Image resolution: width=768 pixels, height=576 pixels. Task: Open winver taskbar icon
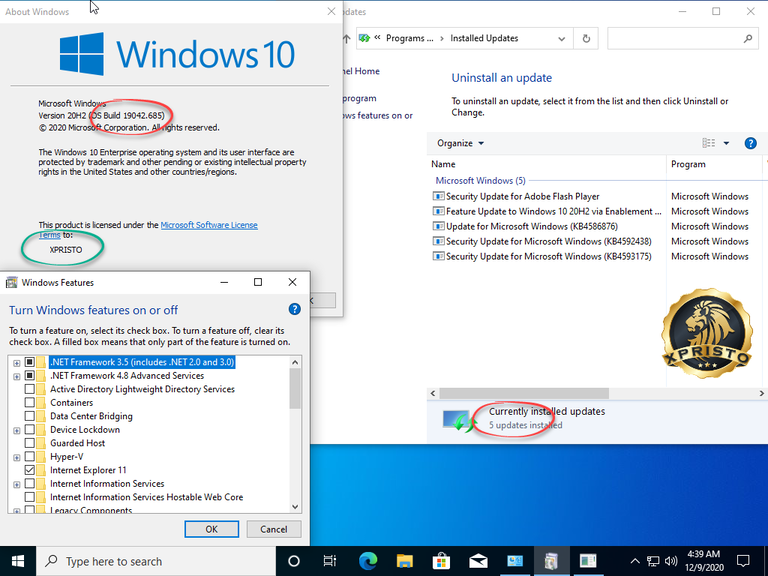588,561
